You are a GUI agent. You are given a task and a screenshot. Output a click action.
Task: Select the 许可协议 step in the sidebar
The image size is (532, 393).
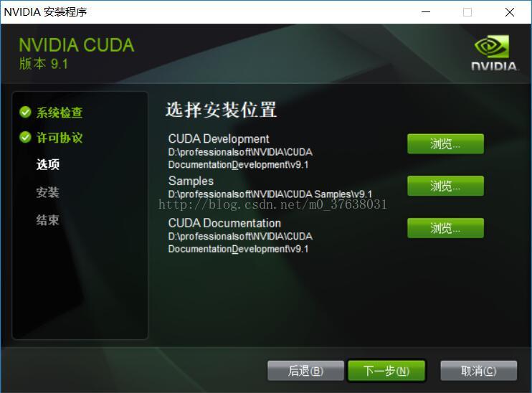(60, 138)
